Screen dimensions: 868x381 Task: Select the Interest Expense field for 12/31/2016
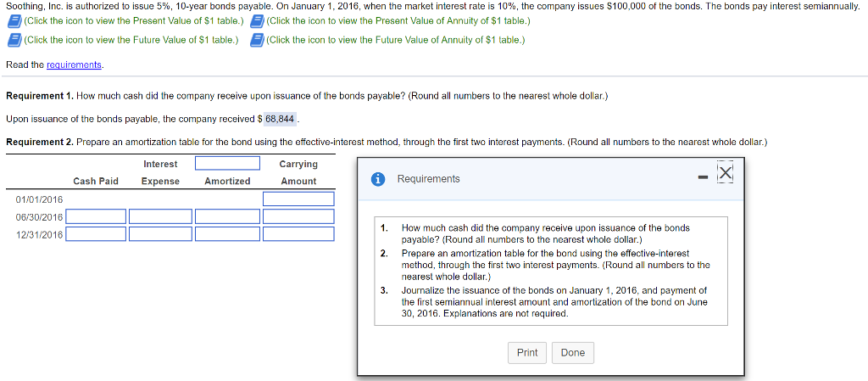[160, 234]
